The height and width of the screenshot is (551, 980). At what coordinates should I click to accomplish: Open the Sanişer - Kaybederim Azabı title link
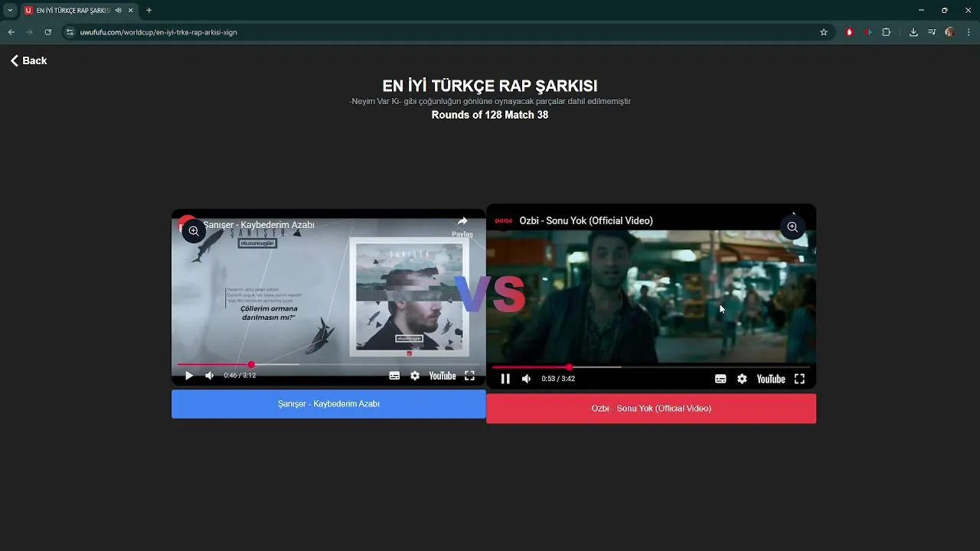pos(259,225)
